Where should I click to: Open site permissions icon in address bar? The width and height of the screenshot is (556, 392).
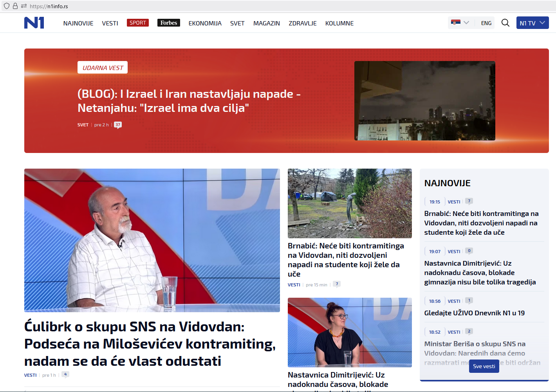[x=24, y=6]
